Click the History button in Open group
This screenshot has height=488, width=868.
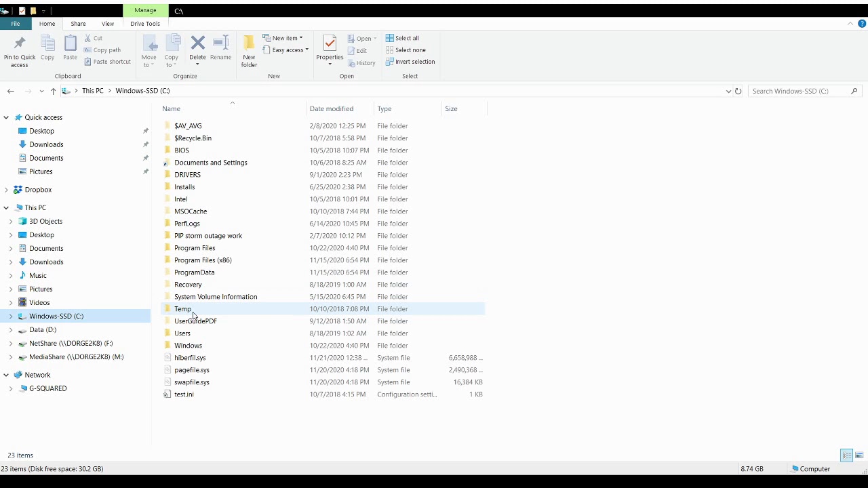[361, 63]
